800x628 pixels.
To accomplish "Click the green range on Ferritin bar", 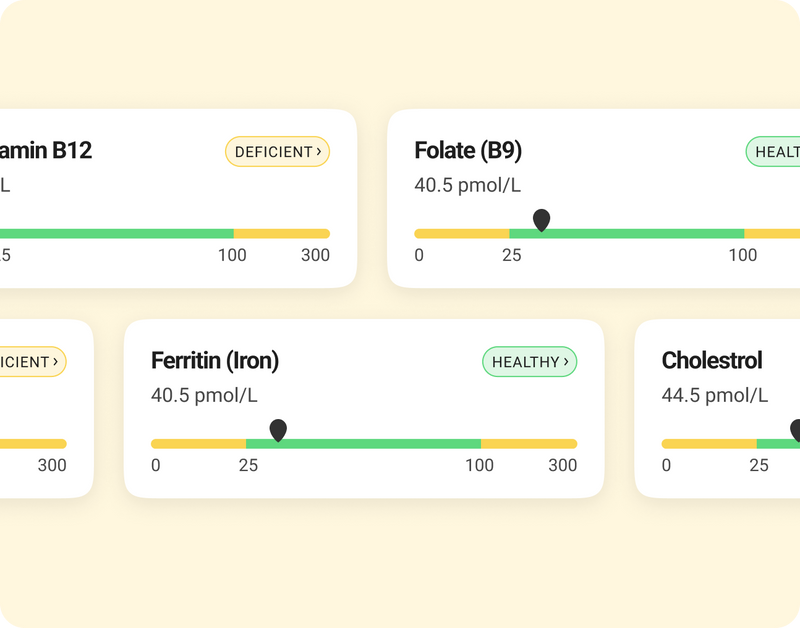I will click(380, 443).
